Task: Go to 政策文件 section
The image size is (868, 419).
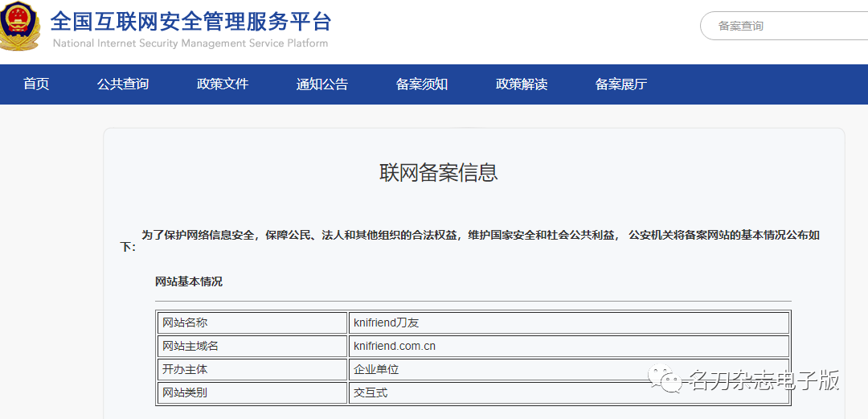Action: pos(223,84)
